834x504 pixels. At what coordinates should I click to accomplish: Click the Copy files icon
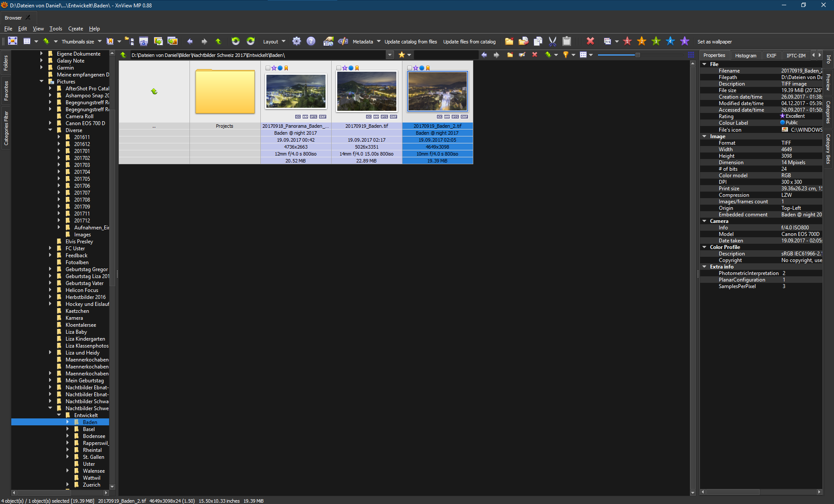tap(538, 41)
